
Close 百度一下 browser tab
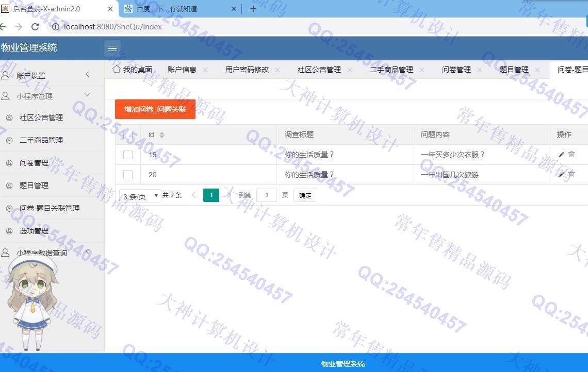point(233,9)
